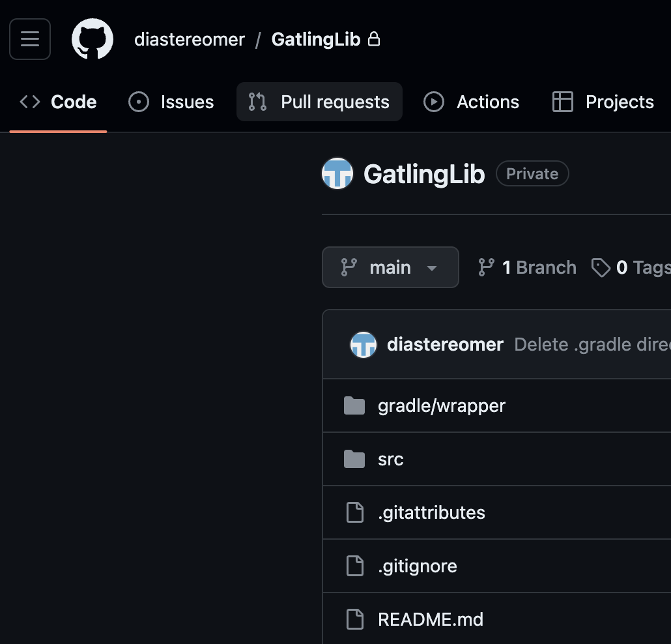This screenshot has height=644, width=671.
Task: Click the file icon beside .gitattributes
Action: click(x=355, y=512)
